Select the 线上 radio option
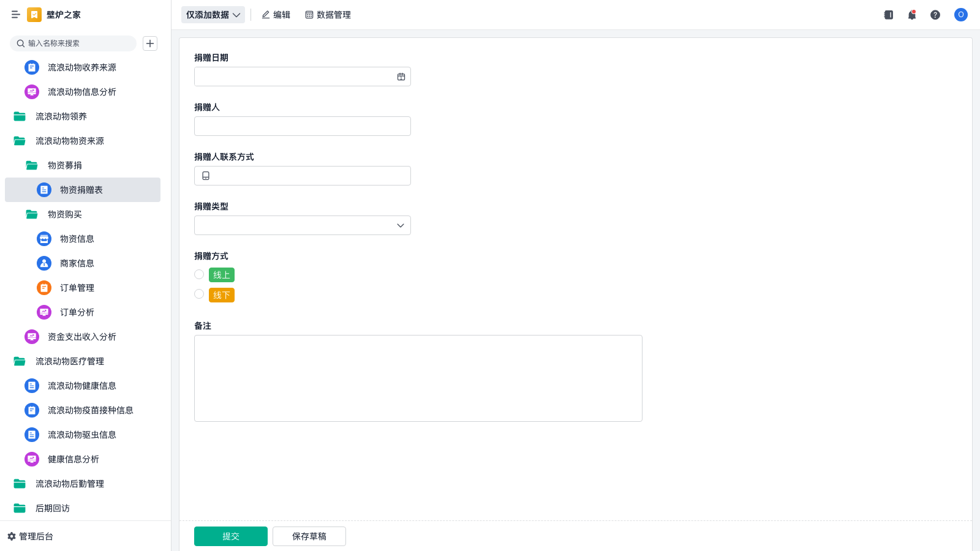Screen dimensions: 980x551 coord(199,274)
